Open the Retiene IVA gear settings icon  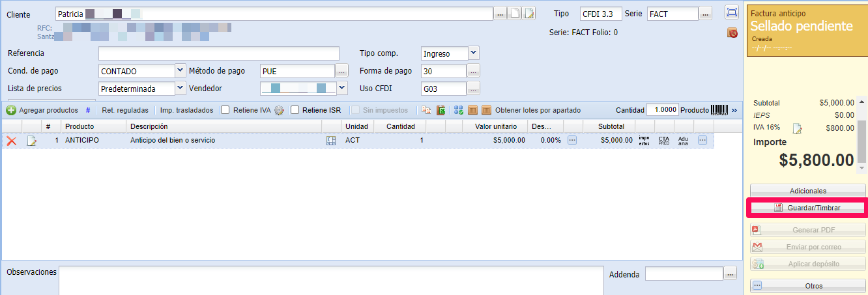coord(279,110)
